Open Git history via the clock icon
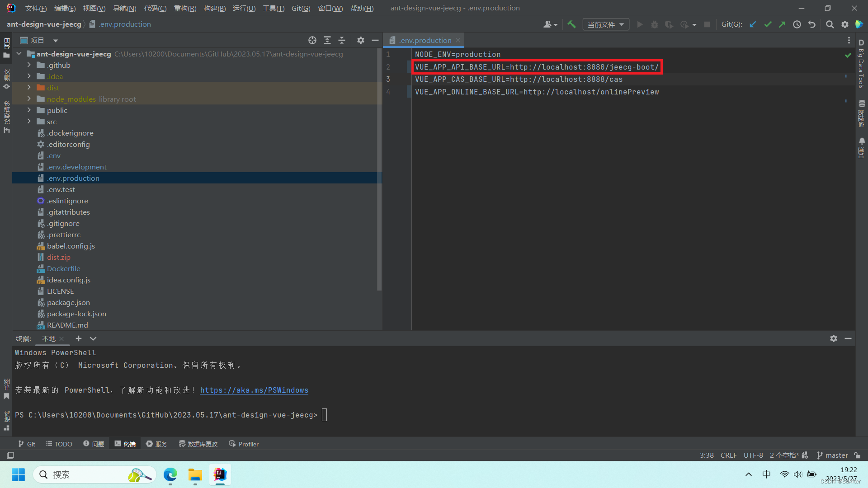 [797, 24]
